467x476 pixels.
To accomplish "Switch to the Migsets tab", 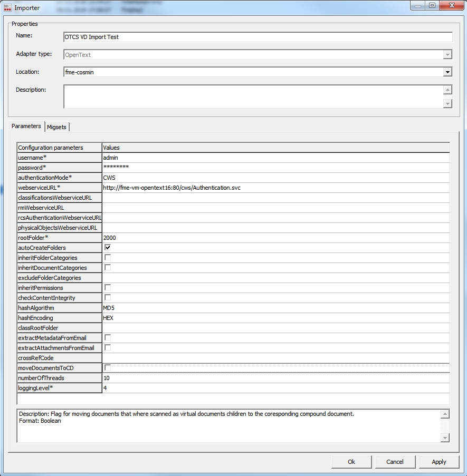I will 57,127.
